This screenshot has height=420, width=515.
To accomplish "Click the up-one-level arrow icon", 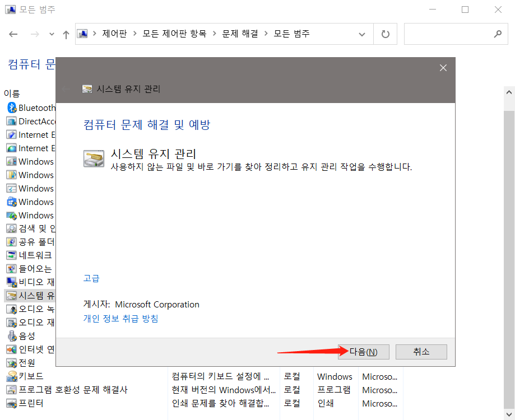I will coord(66,34).
